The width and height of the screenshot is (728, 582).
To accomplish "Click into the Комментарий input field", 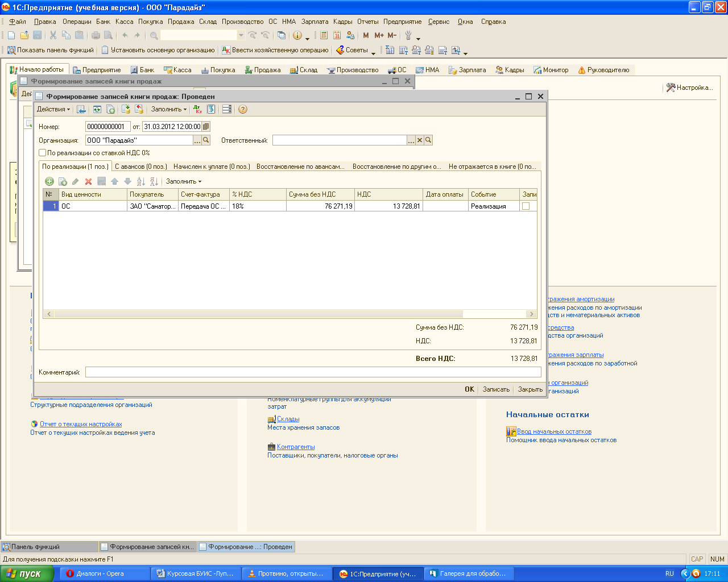I will (313, 372).
